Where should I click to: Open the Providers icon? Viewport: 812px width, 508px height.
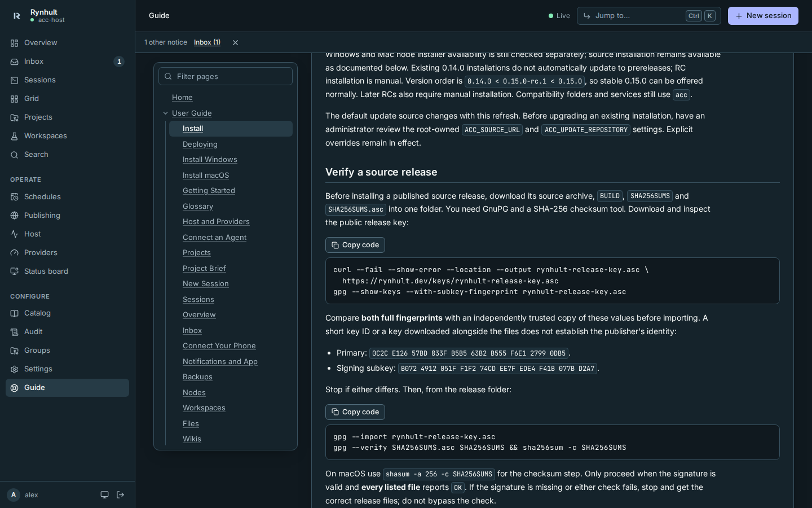pyautogui.click(x=15, y=253)
